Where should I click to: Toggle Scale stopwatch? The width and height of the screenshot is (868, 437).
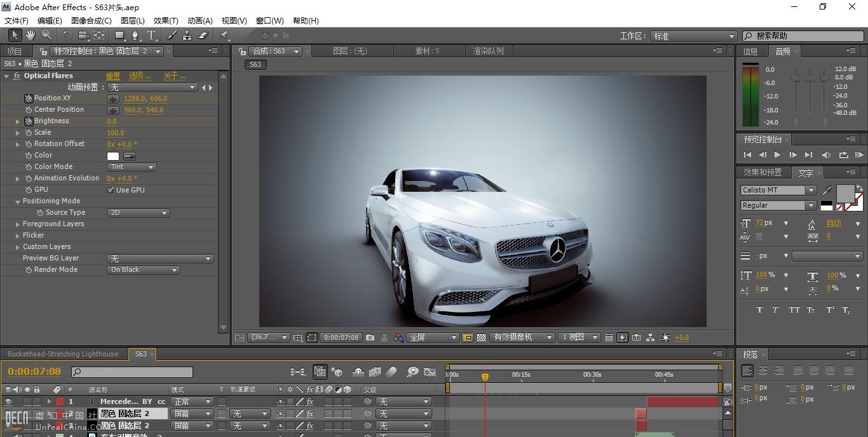(x=29, y=133)
